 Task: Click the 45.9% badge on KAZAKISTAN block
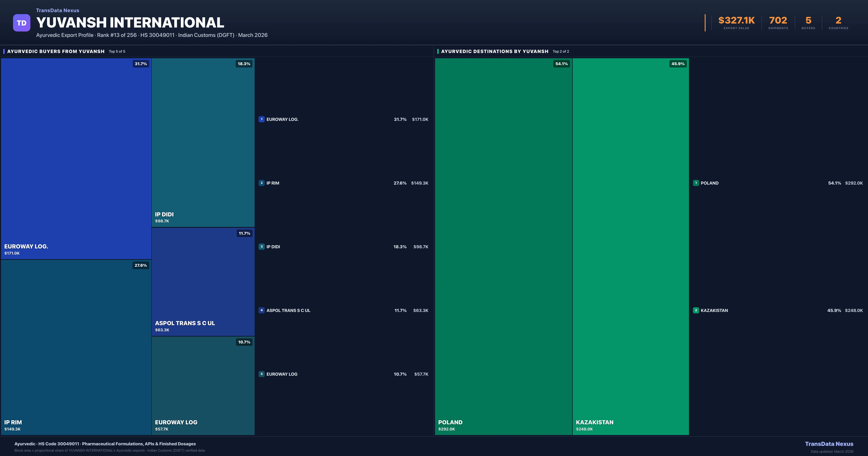[678, 64]
